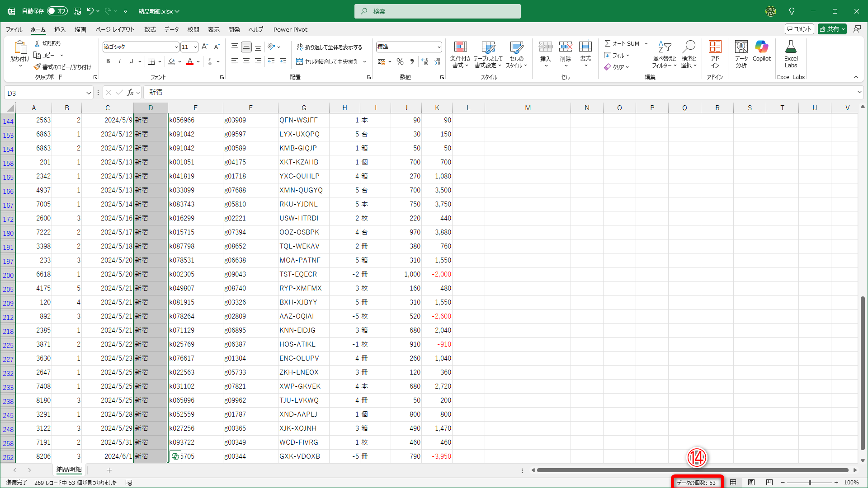Open the font name dropdown
Viewport: 868px width, 488px height.
[176, 47]
